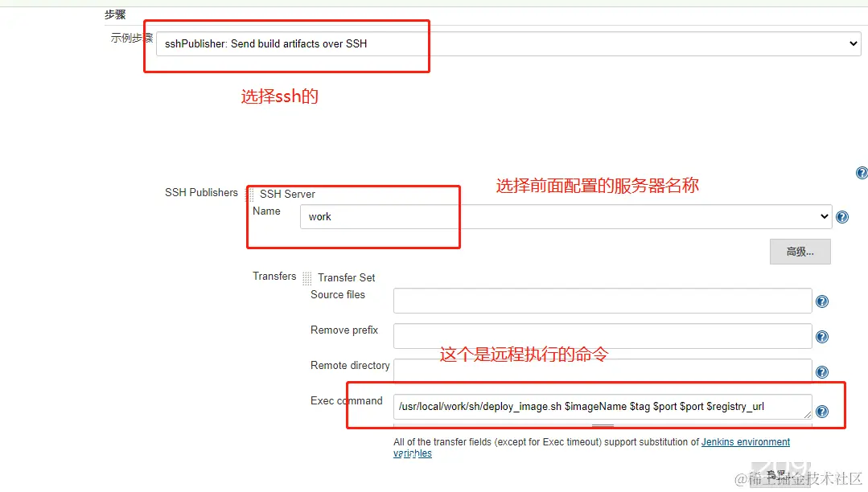This screenshot has width=868, height=492.
Task: Focus the Source files input field
Action: 603,301
